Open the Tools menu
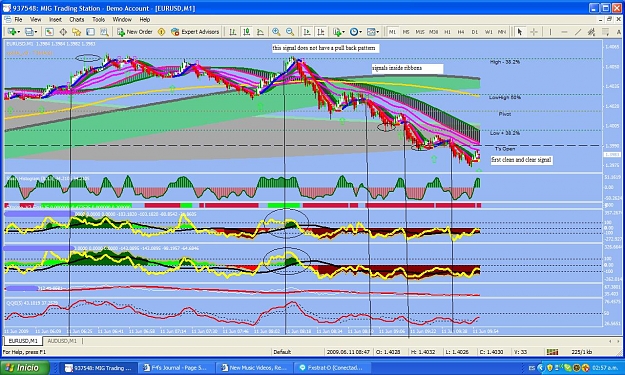 (x=98, y=20)
